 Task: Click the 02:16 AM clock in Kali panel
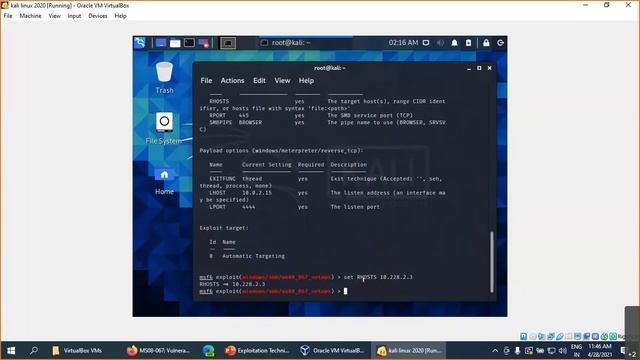(403, 43)
